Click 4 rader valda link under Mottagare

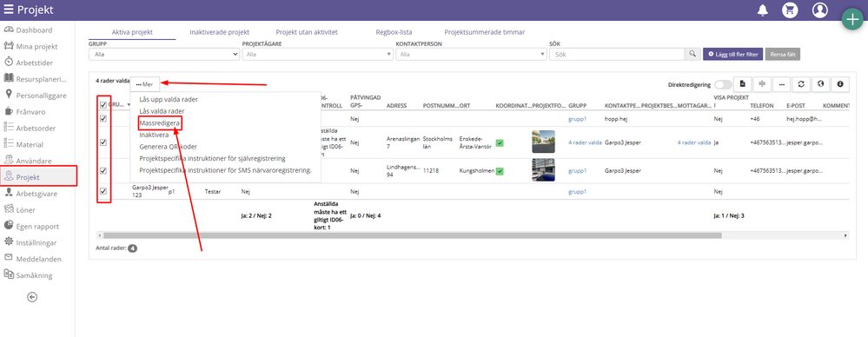pyautogui.click(x=693, y=142)
